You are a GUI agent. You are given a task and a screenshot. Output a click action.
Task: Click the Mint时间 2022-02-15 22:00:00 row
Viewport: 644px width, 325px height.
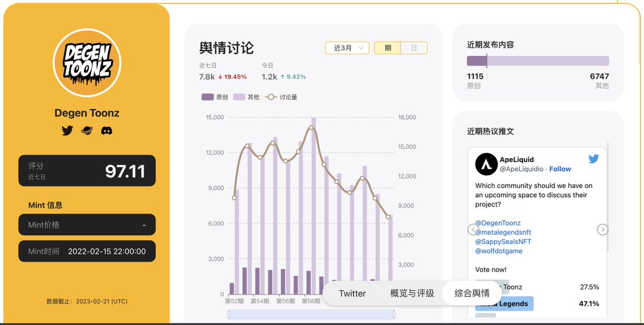[x=87, y=251]
